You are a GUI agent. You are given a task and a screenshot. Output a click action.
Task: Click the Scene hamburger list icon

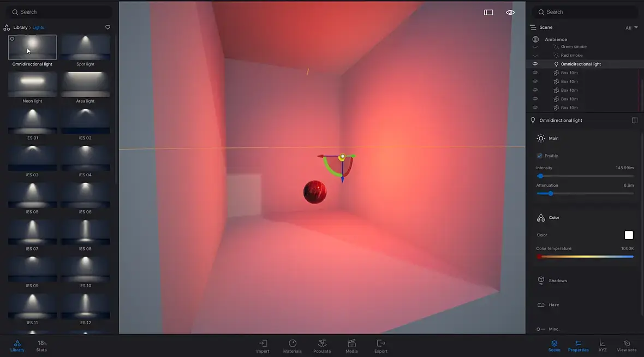click(x=533, y=27)
